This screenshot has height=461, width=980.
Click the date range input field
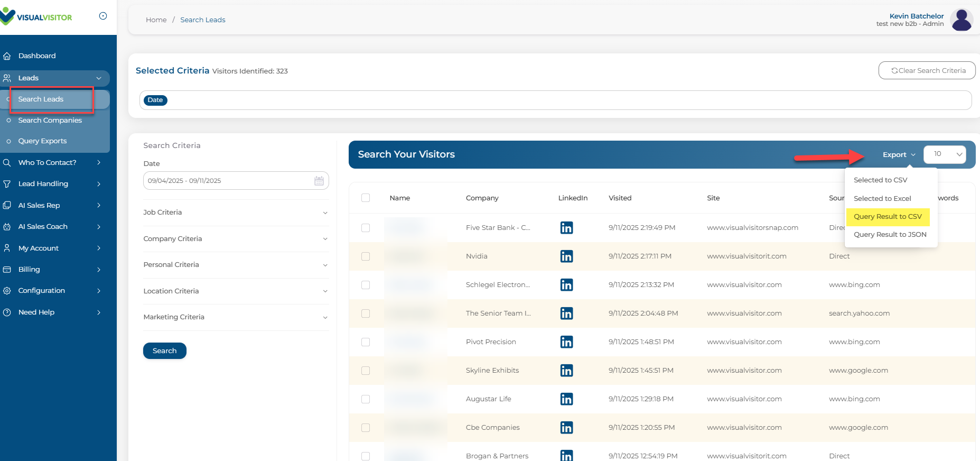pyautogui.click(x=236, y=181)
